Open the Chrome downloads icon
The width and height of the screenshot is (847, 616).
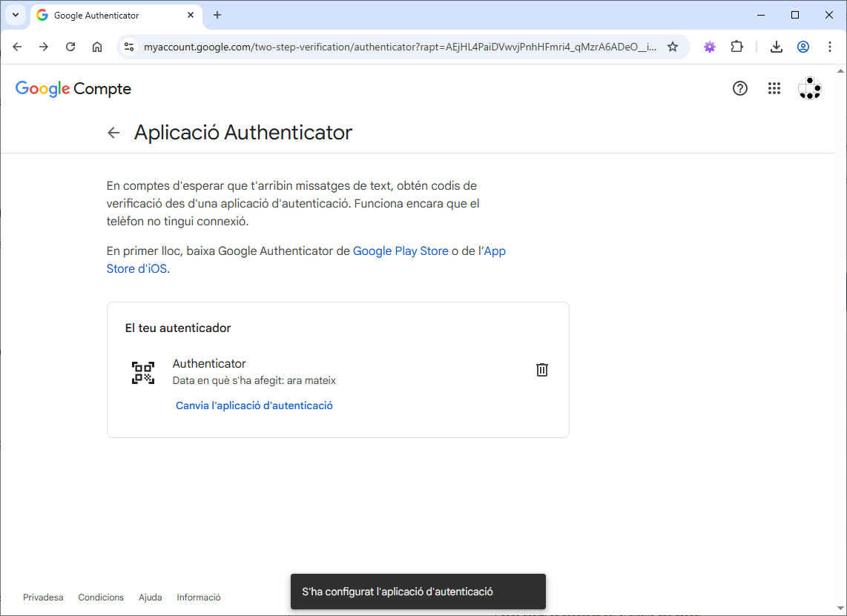[x=776, y=46]
